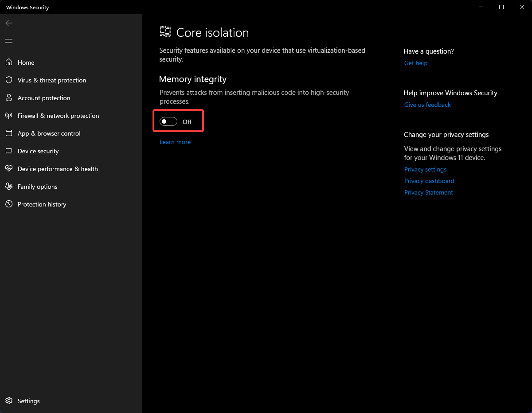Image resolution: width=532 pixels, height=413 pixels.
Task: Open the Privacy Statement link
Action: (x=429, y=192)
